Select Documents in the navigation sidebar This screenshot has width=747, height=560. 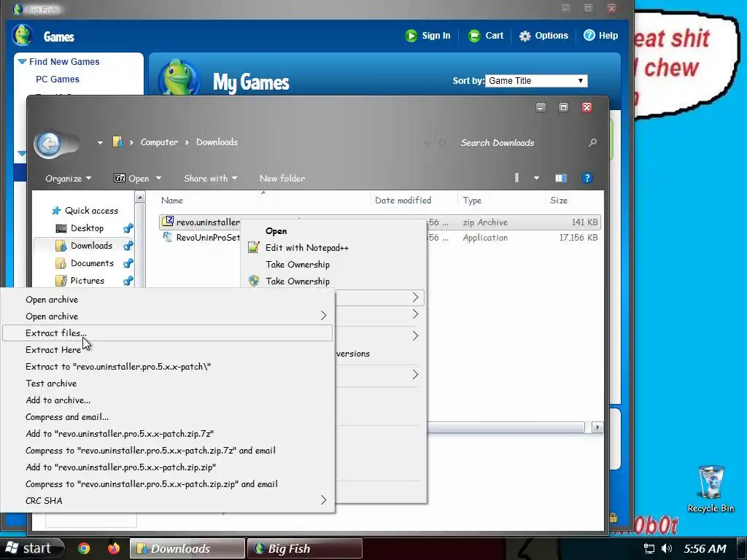coord(92,263)
